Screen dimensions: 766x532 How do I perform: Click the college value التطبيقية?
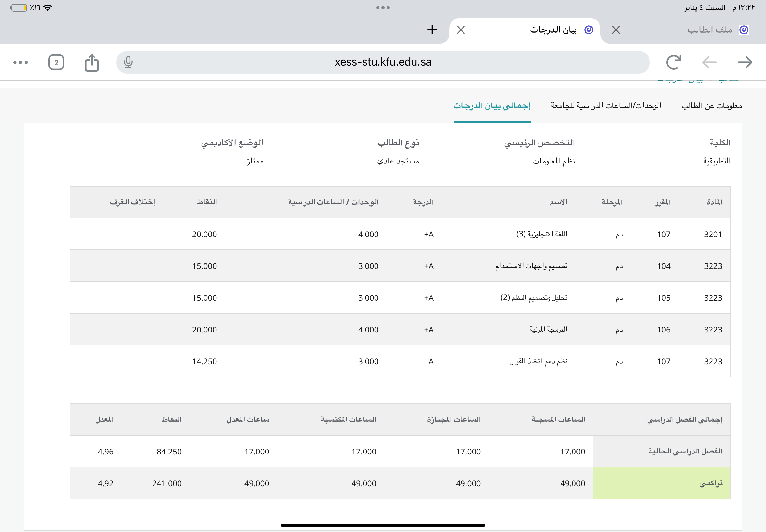click(717, 161)
